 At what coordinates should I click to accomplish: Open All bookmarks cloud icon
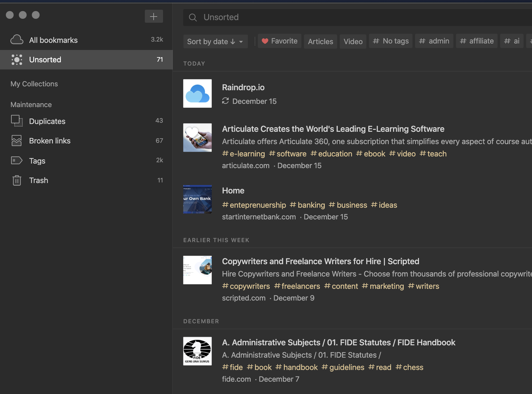[x=17, y=40]
